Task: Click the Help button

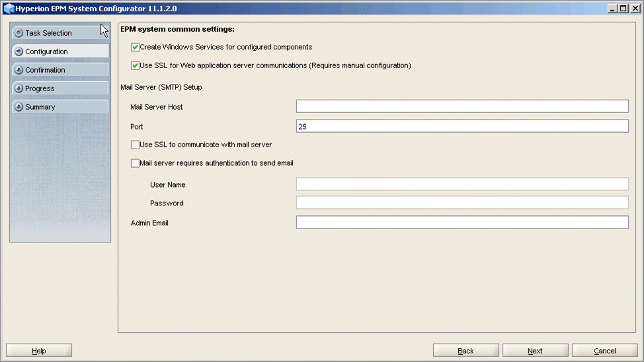Action: (39, 351)
